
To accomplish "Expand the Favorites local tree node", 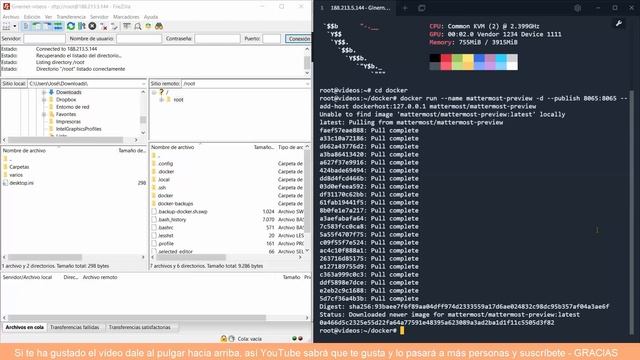I will click(44, 114).
